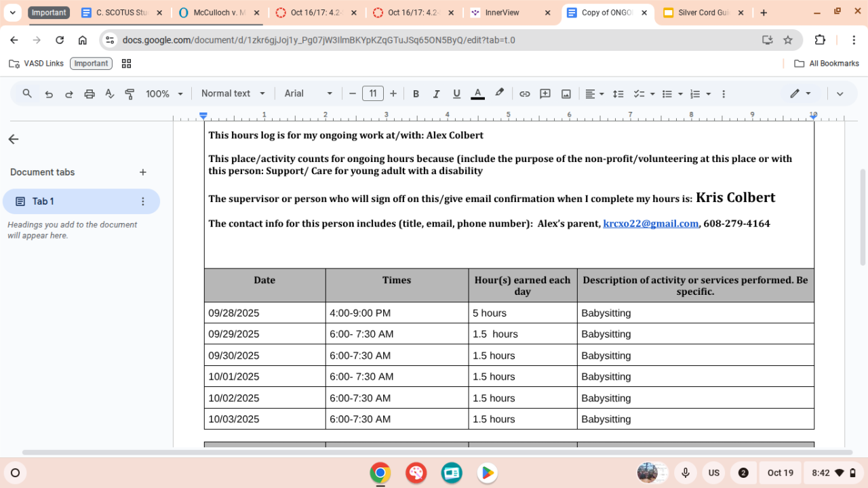Open the Important bookmark tab group
Screen dimensions: 868x488
[91, 64]
